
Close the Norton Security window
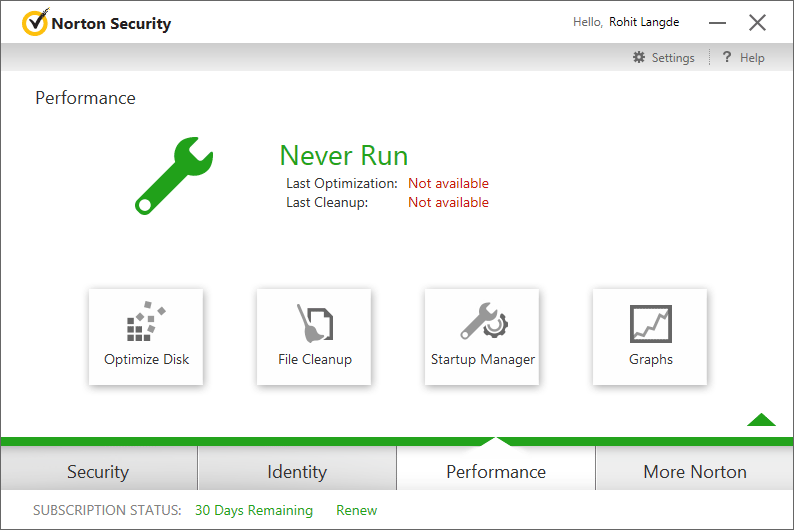758,22
